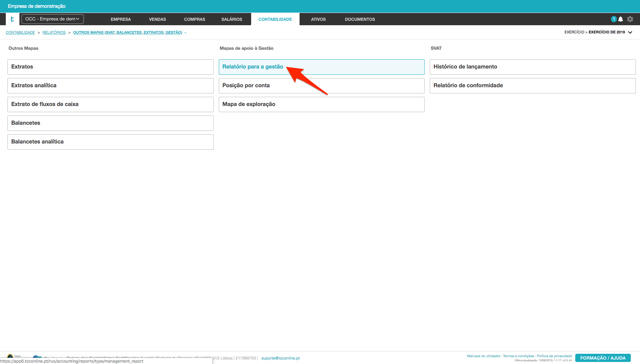
Task: Open Relatório para a gestão report
Action: 253,67
